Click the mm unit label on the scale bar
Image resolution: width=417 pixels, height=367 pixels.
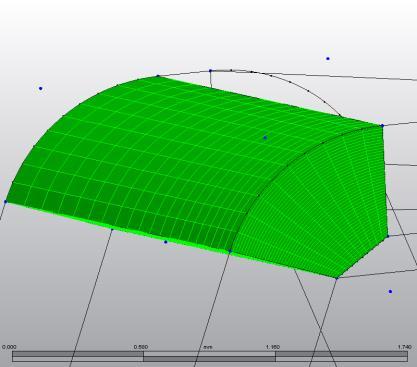[x=208, y=347]
